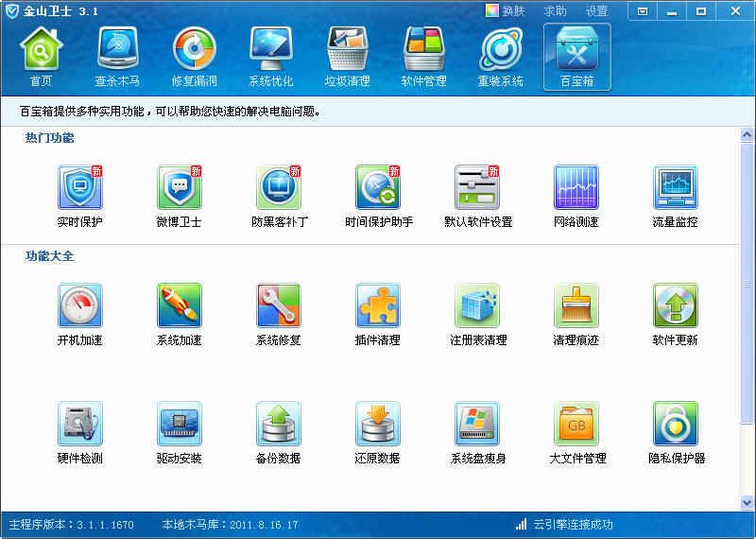The height and width of the screenshot is (539, 756).
Task: Open the 实时保护 real-time protection tool
Action: click(x=80, y=188)
